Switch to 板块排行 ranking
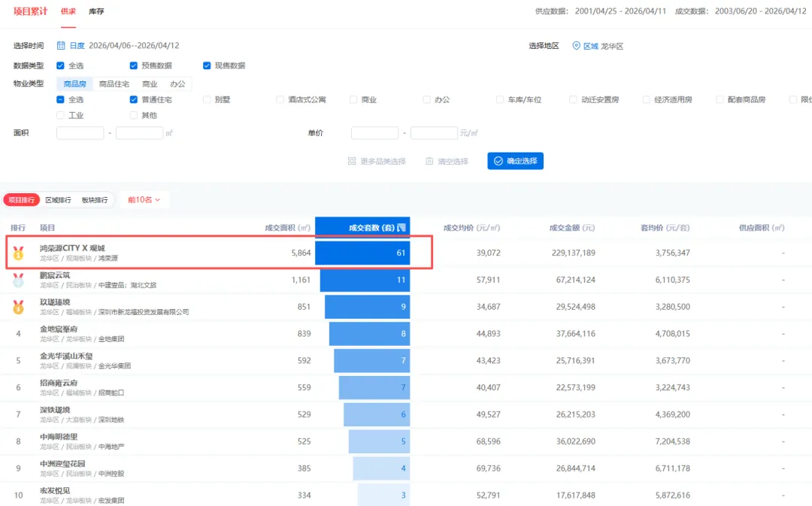The width and height of the screenshot is (812, 506). [x=95, y=200]
